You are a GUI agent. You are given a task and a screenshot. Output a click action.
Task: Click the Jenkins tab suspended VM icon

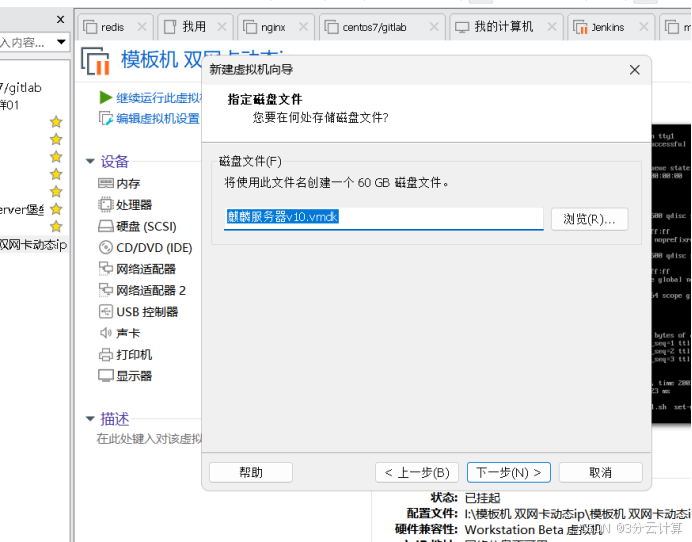click(580, 27)
